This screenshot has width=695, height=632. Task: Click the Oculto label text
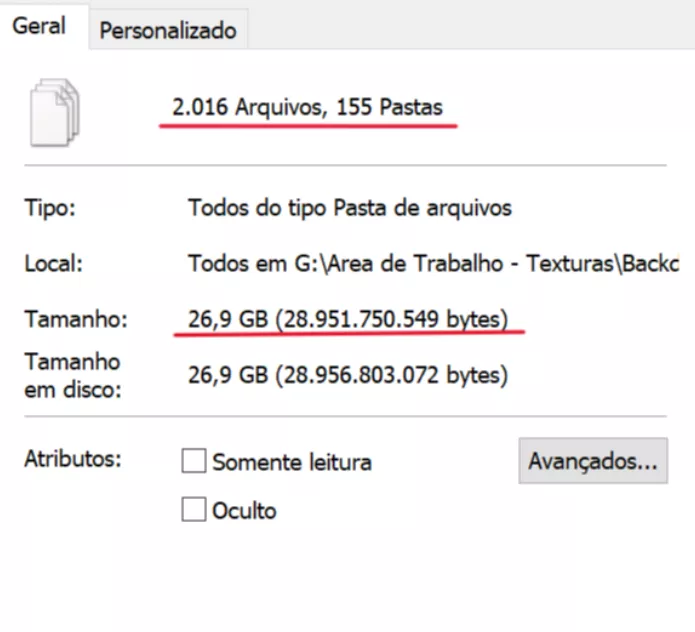pos(244,511)
